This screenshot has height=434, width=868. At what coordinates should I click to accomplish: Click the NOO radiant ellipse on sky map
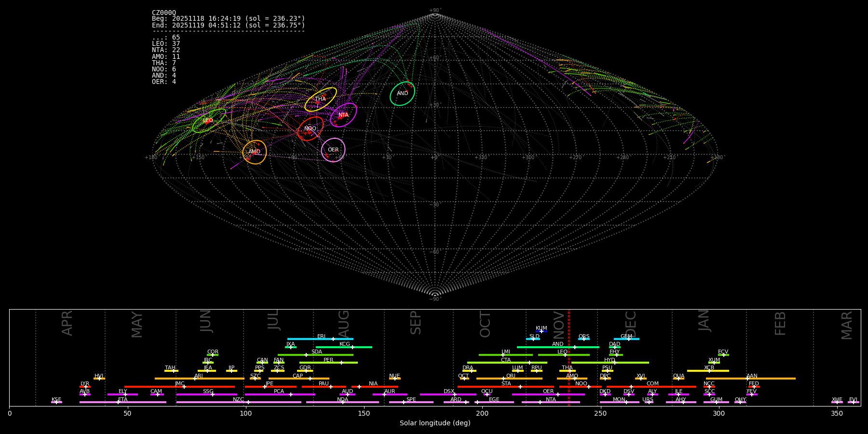[x=311, y=129]
